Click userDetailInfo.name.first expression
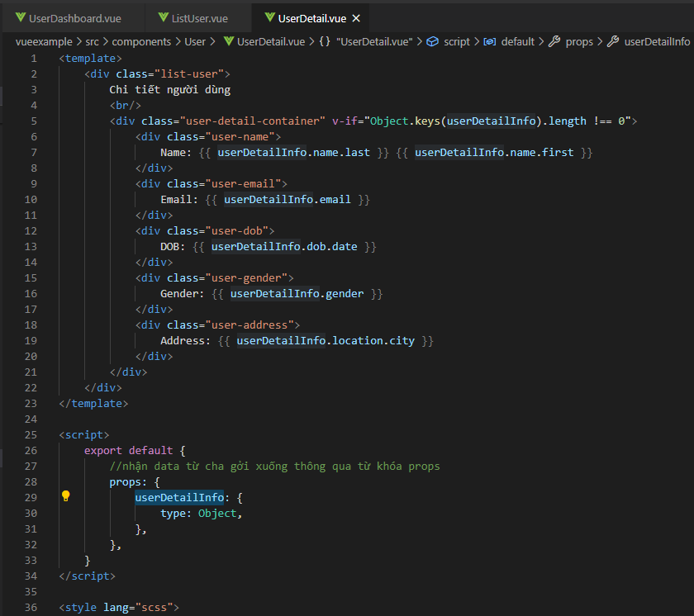The image size is (694, 616). click(494, 153)
